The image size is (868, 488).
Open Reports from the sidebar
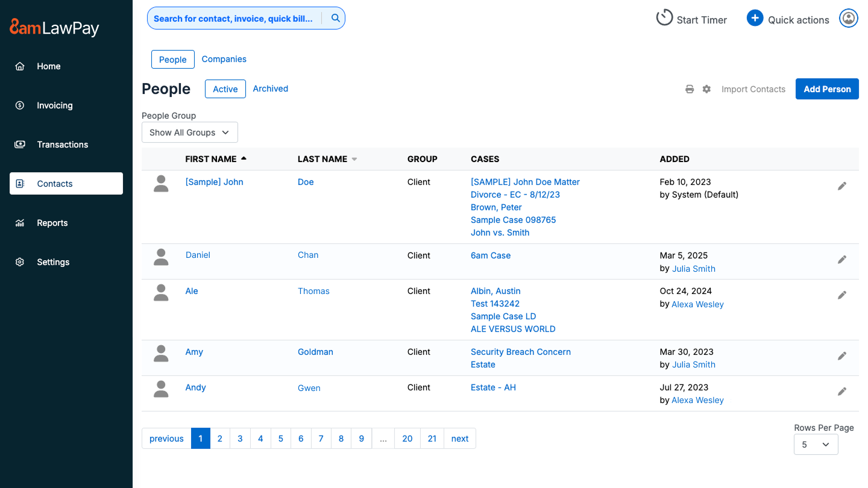pos(52,222)
